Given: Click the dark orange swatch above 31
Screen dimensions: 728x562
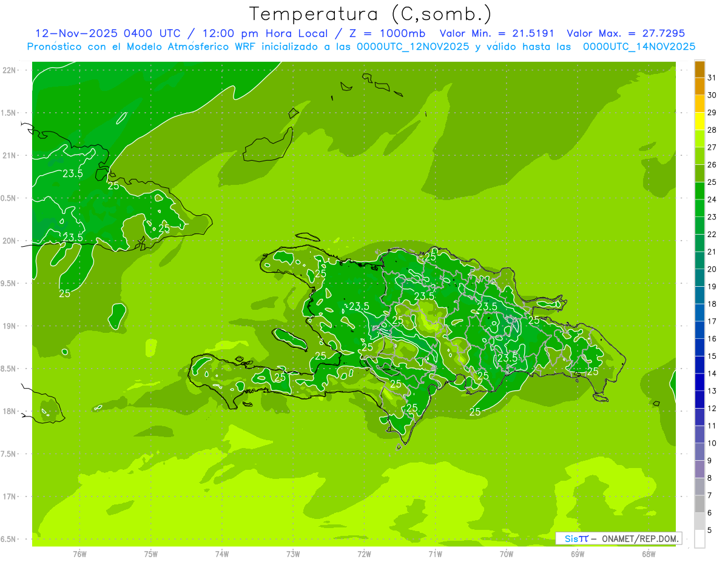Looking at the screenshot, I should pyautogui.click(x=699, y=69).
